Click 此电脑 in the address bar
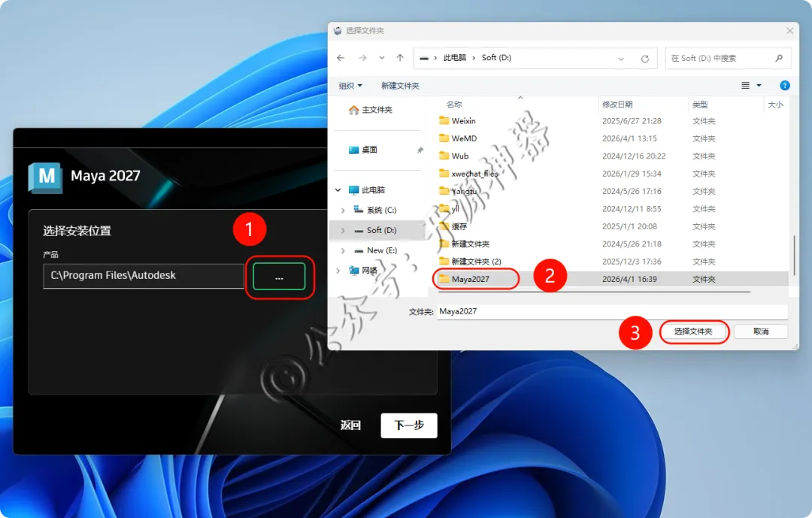Image resolution: width=812 pixels, height=518 pixels. pos(455,57)
